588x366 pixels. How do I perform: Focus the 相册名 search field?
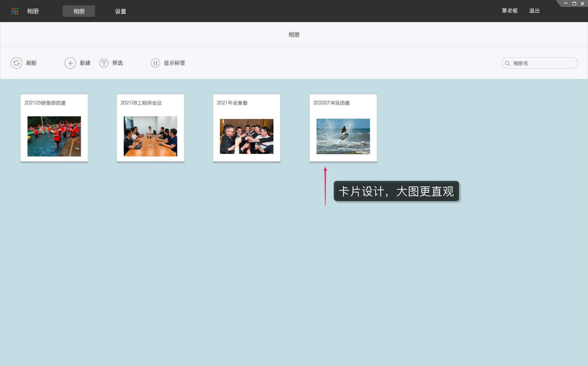[539, 63]
